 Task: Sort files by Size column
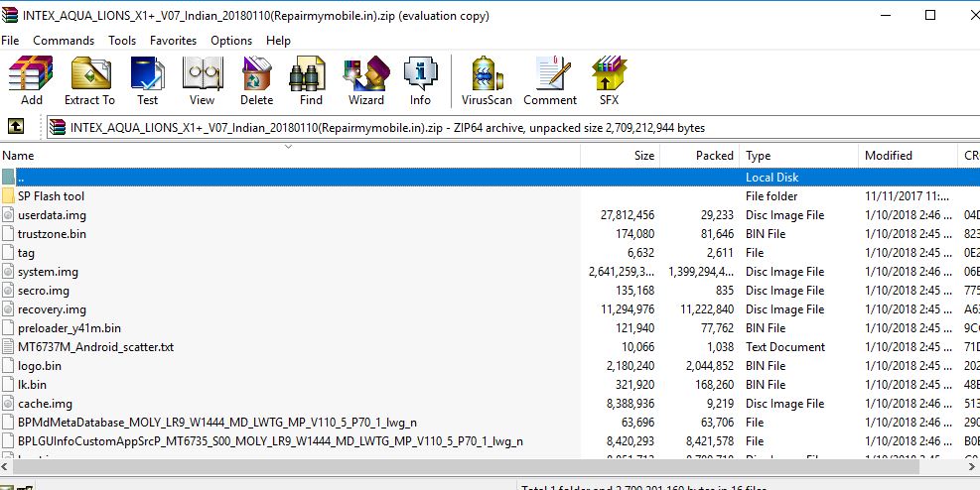click(620, 156)
